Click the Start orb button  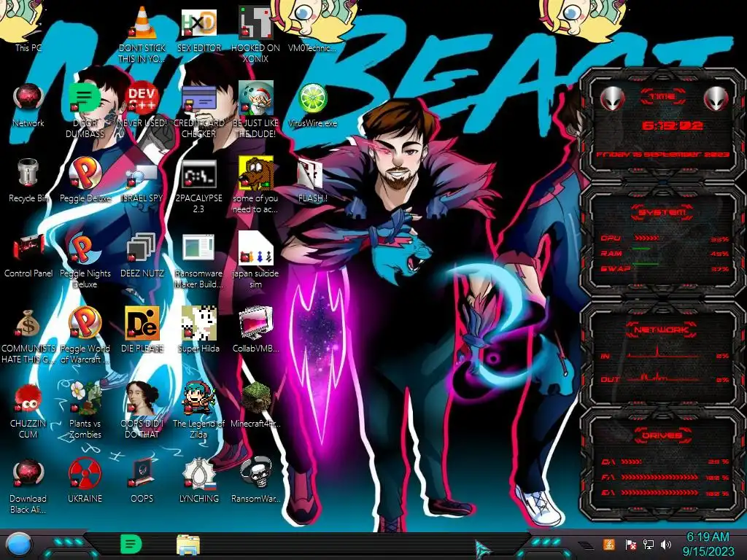[x=19, y=545]
